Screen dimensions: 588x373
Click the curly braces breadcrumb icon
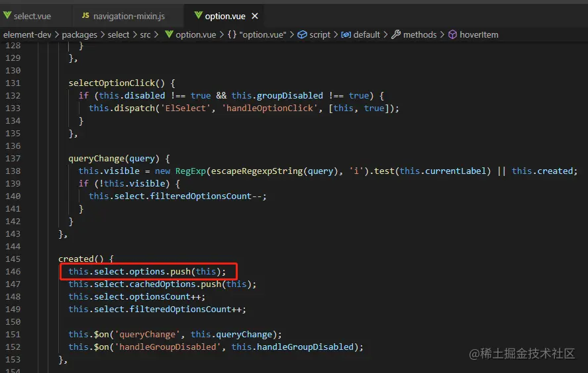pos(232,34)
